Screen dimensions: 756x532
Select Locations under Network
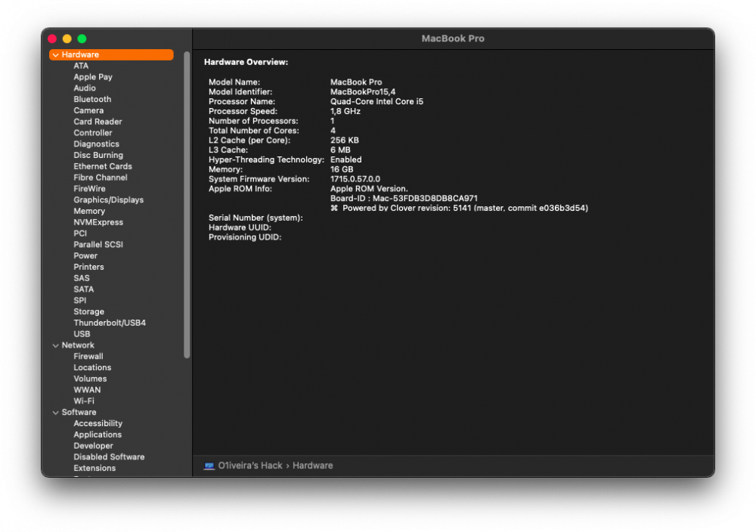[x=92, y=367]
